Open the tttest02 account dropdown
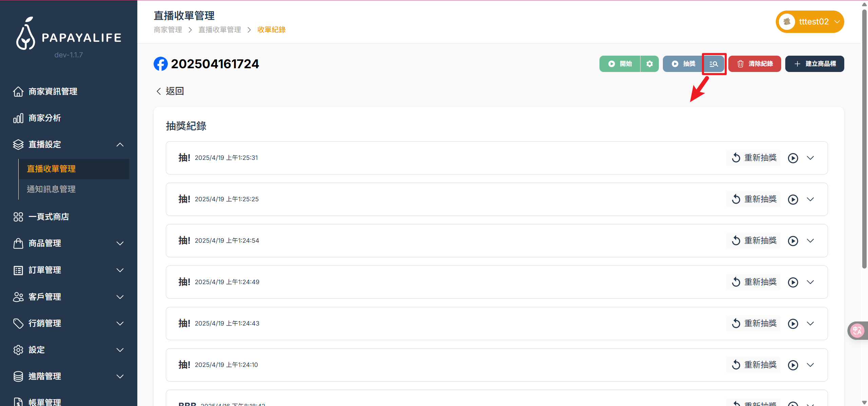This screenshot has height=406, width=868. point(837,22)
